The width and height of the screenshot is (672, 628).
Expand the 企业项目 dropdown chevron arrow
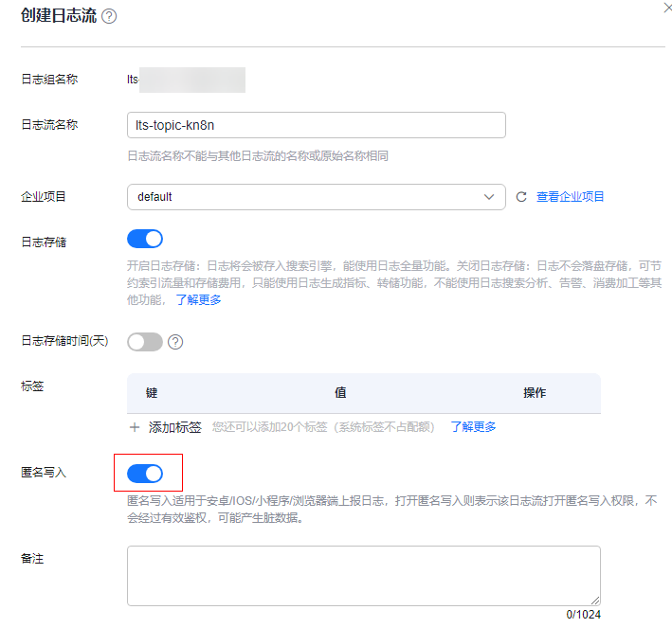click(x=489, y=197)
